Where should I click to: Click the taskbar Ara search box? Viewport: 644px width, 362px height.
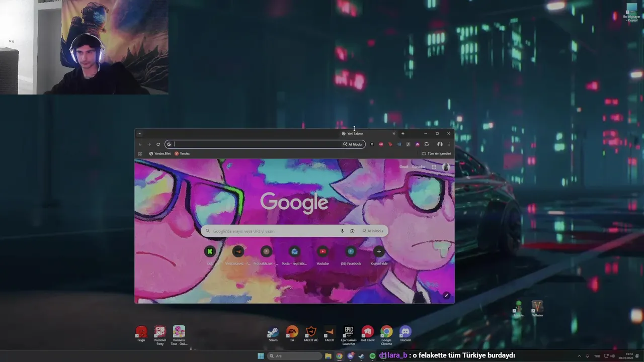(x=294, y=356)
